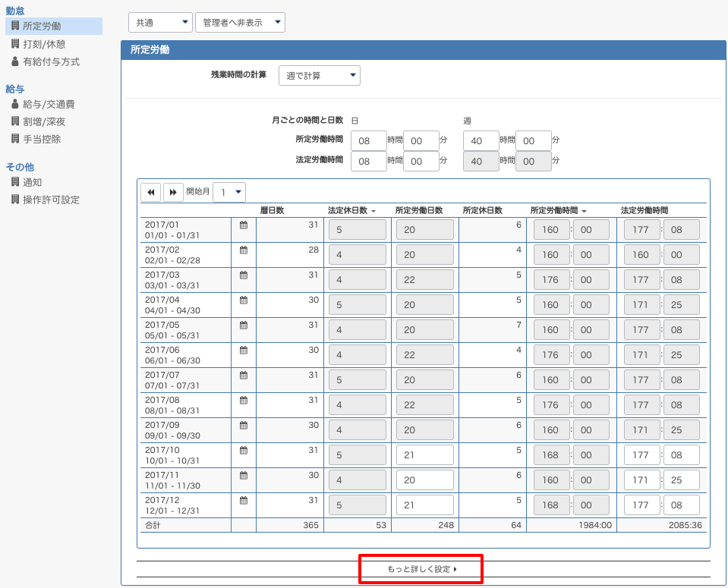Click daily 法定労働時間 hours field
Image resolution: width=728 pixels, height=588 pixels.
(x=369, y=161)
